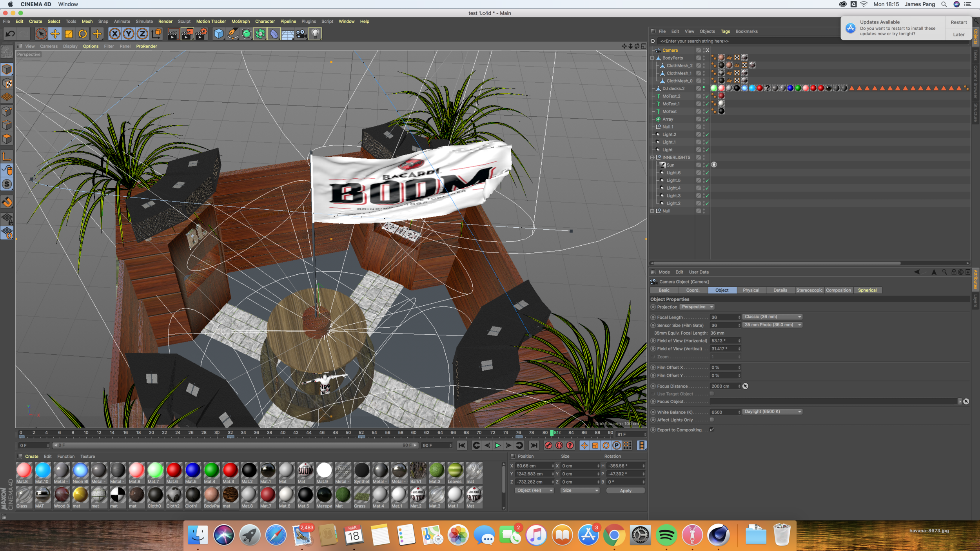
Task: Open the 35 mm Photo sensor dropdown
Action: pyautogui.click(x=772, y=325)
